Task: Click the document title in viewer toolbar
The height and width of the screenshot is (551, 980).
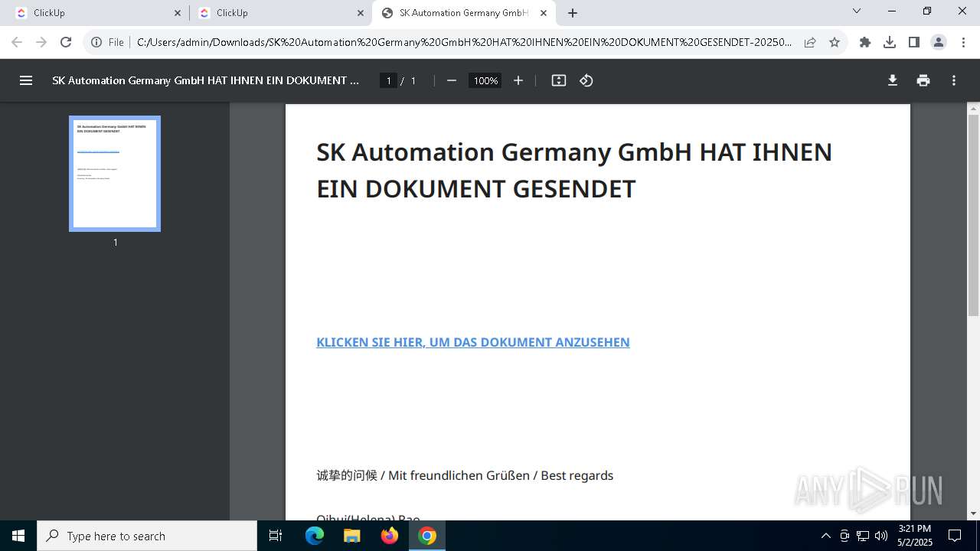Action: click(x=205, y=80)
